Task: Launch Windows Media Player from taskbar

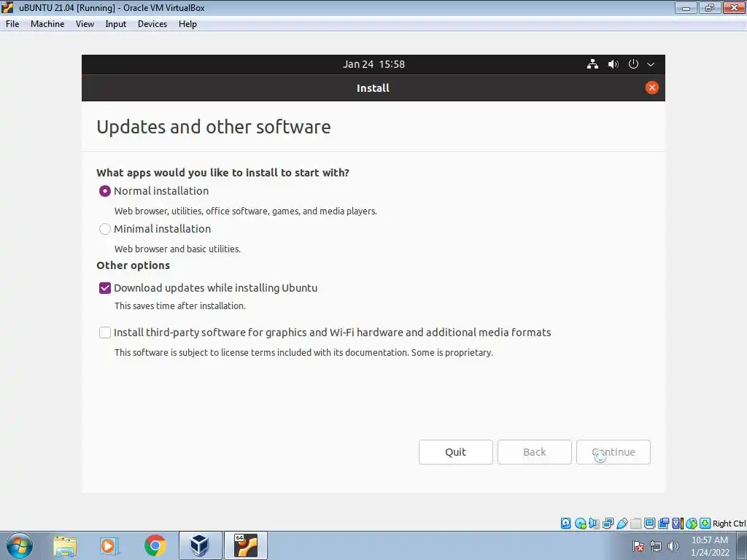Action: click(109, 545)
